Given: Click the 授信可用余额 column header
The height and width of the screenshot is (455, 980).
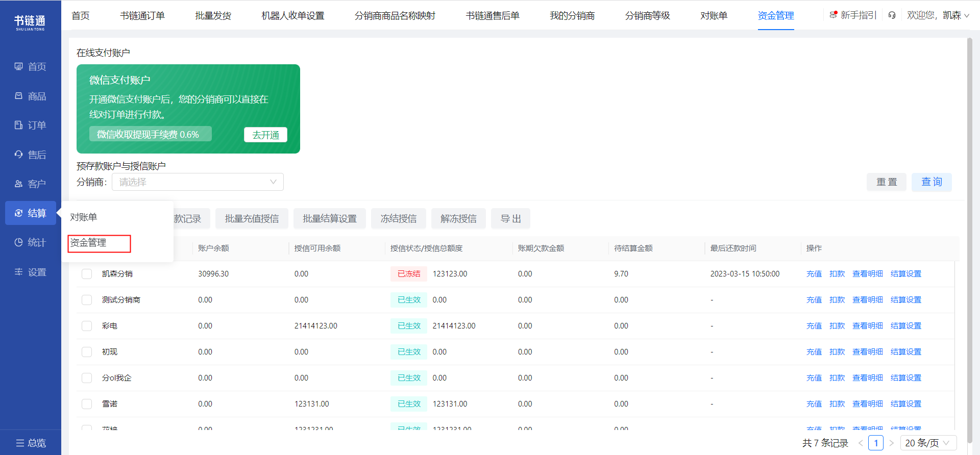Looking at the screenshot, I should click(x=317, y=248).
